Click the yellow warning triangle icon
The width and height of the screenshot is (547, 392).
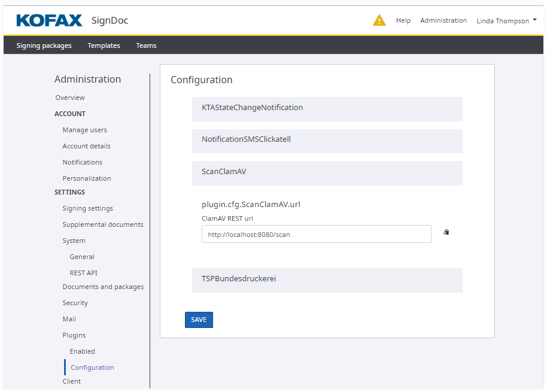click(379, 20)
